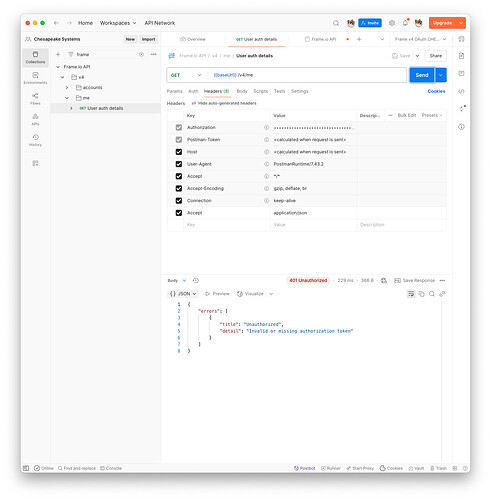Collapse the Frame.io API collection
Image resolution: width=491 pixels, height=500 pixels.
click(x=58, y=67)
